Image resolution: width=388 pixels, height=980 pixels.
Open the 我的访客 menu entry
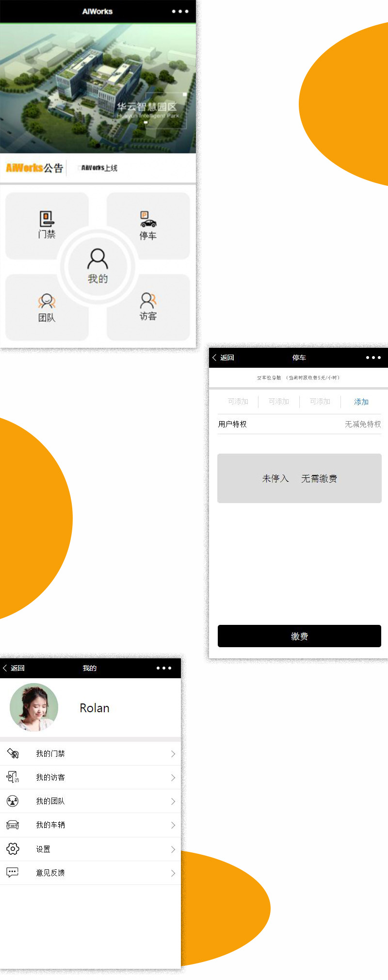pos(90,777)
